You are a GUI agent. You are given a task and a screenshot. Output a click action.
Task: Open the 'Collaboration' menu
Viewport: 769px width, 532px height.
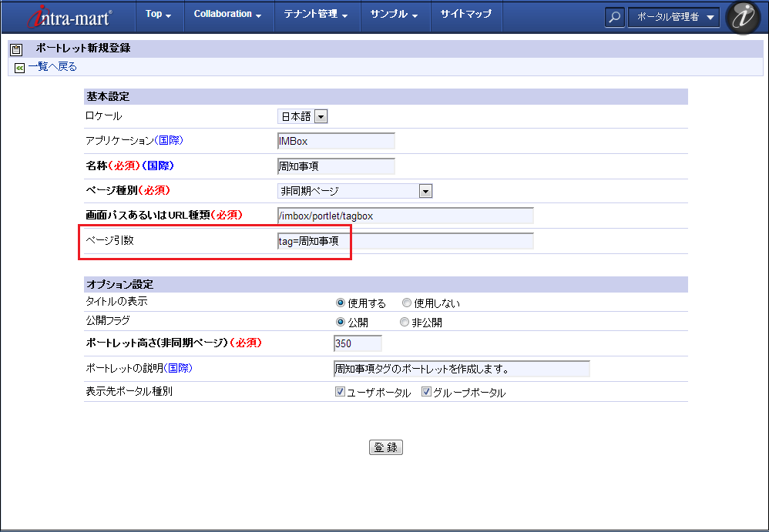pyautogui.click(x=227, y=14)
